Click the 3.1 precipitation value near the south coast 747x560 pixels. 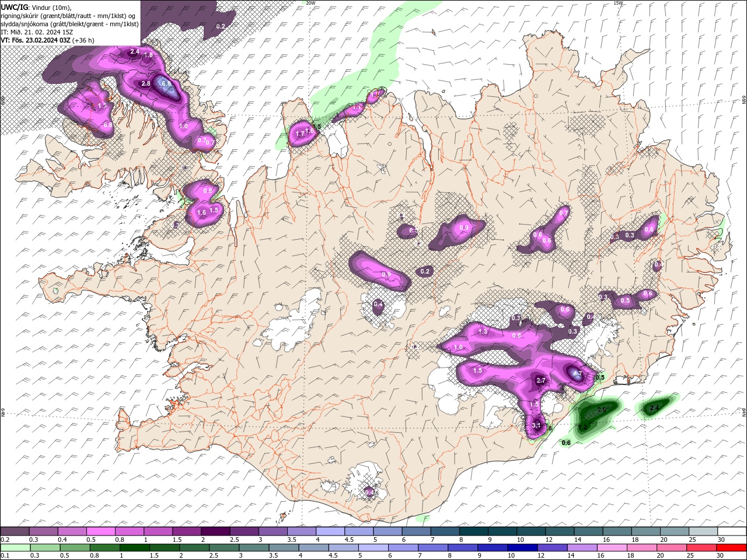pyautogui.click(x=537, y=425)
